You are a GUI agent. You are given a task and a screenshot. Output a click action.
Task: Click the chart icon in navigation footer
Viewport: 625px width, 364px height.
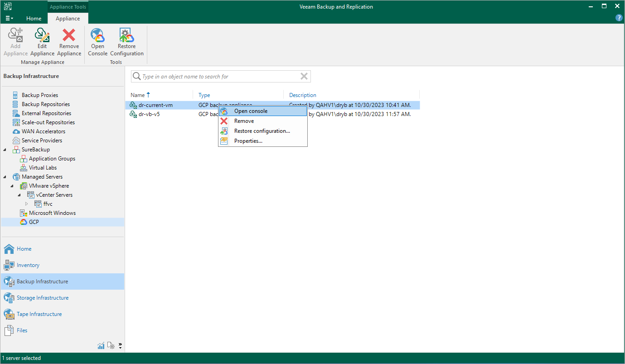[101, 346]
